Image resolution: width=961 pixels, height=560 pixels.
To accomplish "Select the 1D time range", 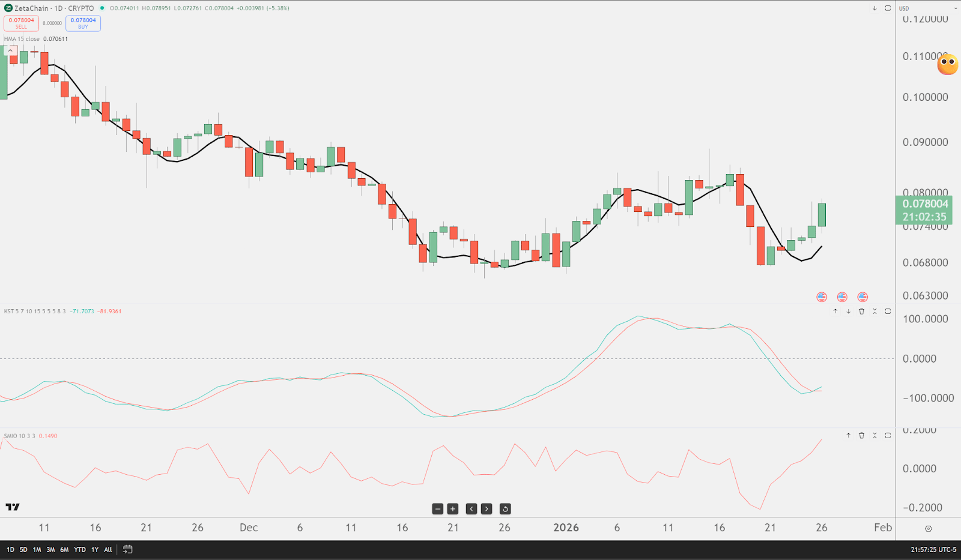I will point(10,550).
